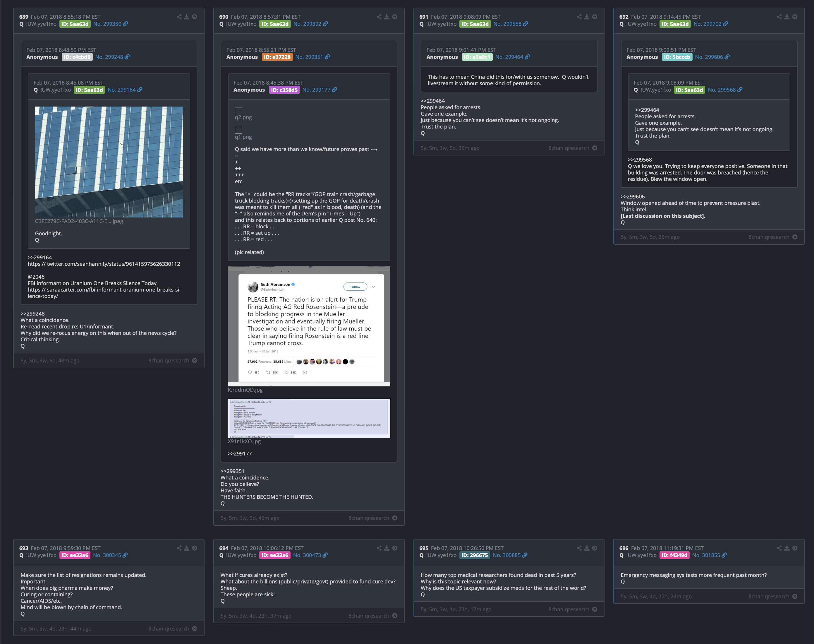Screen dimensions: 814x644
Task: Open quoted post link No. 299177
Action: (x=316, y=90)
